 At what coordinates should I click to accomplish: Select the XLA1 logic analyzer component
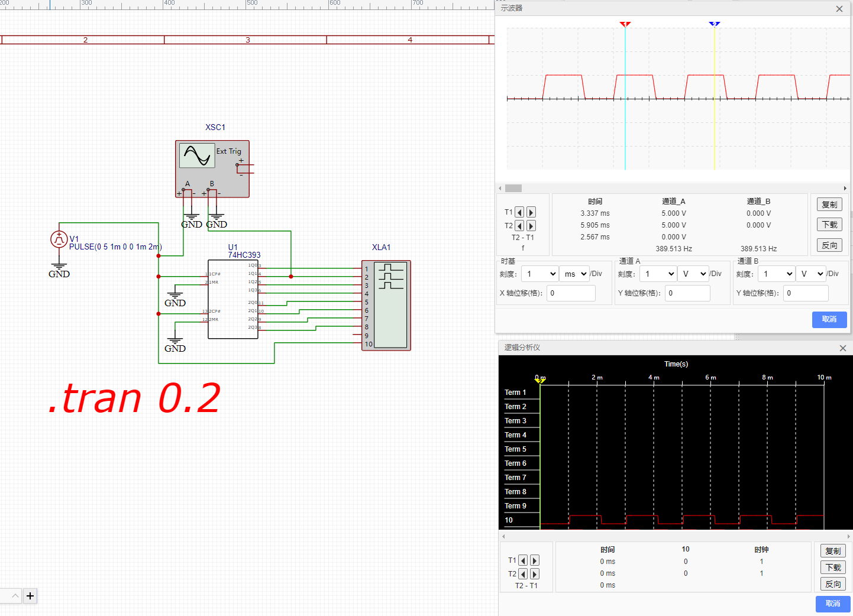[386, 305]
